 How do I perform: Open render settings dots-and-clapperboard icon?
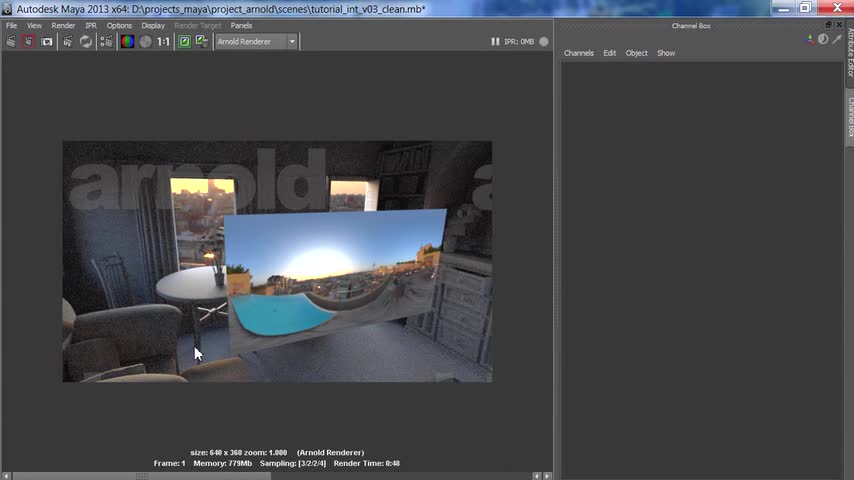[107, 41]
